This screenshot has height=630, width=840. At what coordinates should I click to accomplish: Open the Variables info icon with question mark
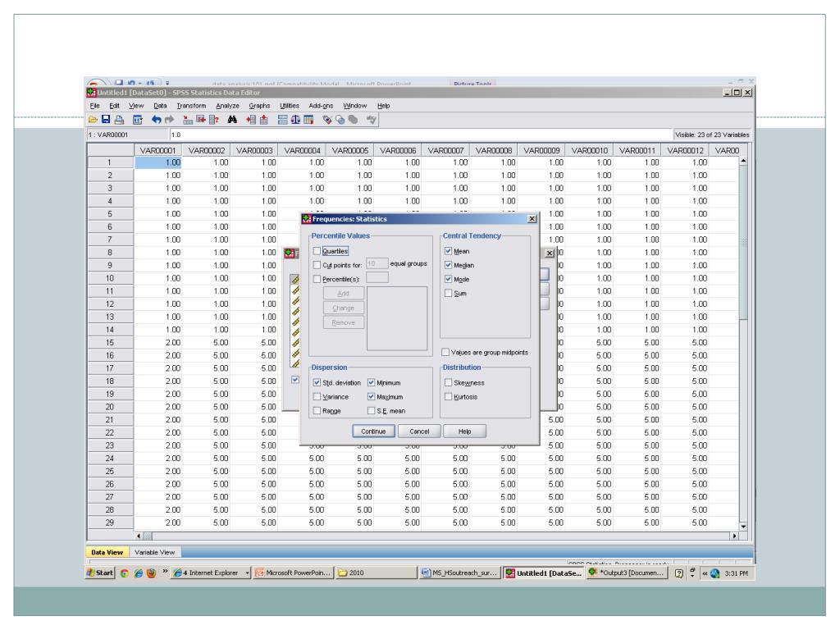tap(214, 120)
